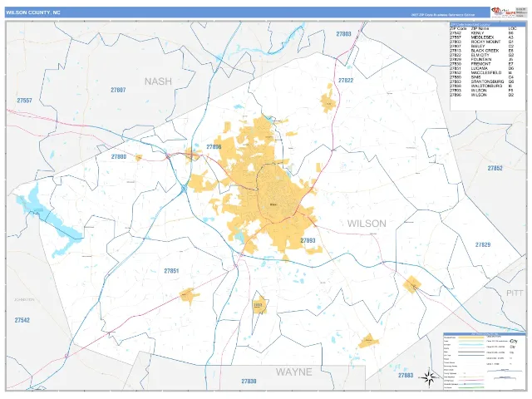Screen dimensions: 532x399
Task: Select the PITT county label
Action: [x=515, y=293]
